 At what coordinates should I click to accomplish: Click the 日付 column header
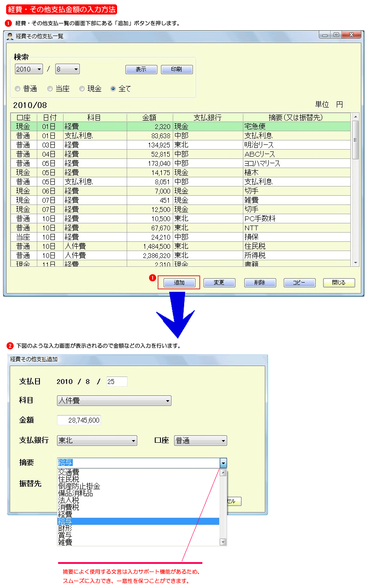pos(50,118)
